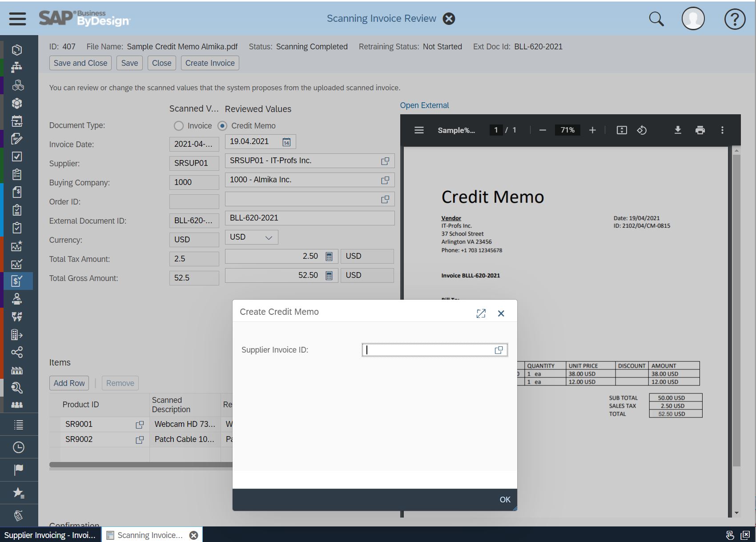Open the list icon in sidebar
The width and height of the screenshot is (756, 542).
[x=18, y=425]
